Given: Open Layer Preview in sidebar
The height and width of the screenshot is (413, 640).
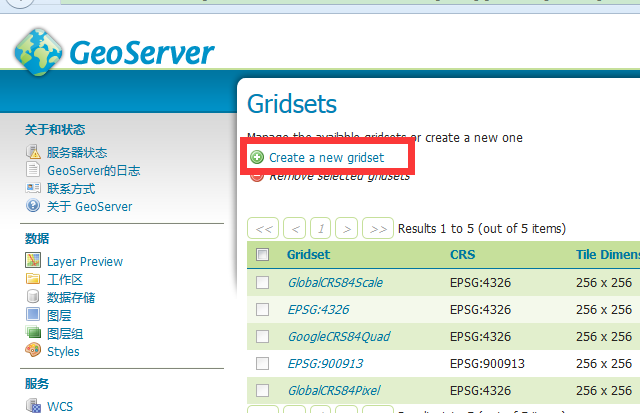Looking at the screenshot, I should [x=85, y=262].
